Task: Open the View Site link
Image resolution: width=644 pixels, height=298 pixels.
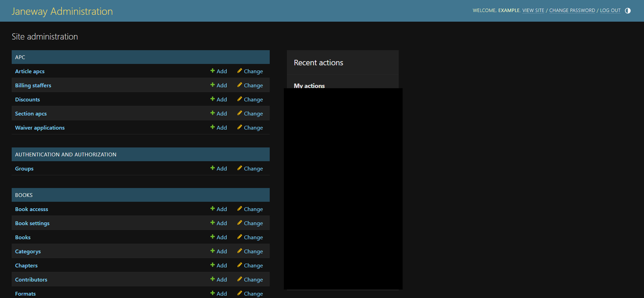Action: tap(533, 10)
